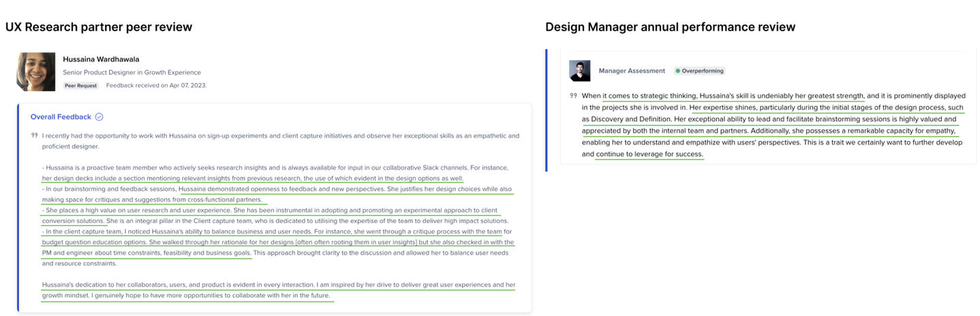
Task: Click the blue left border of the manager card
Action: tap(547, 110)
